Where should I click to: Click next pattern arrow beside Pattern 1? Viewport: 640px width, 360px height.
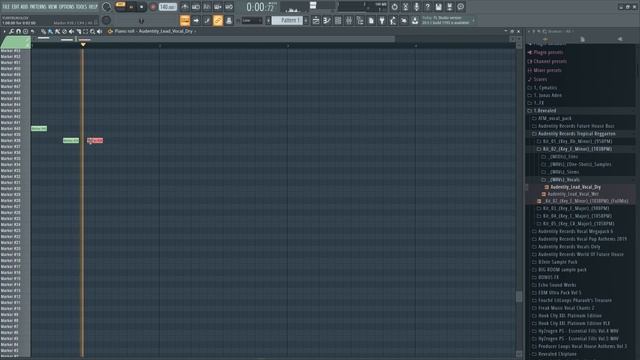click(306, 20)
